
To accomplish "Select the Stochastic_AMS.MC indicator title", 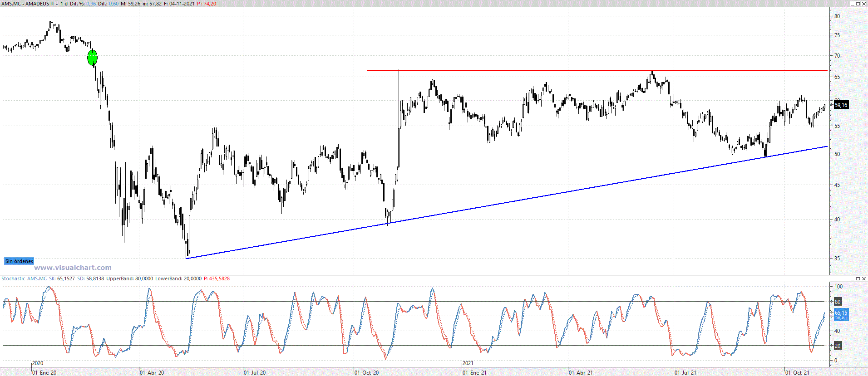I will pos(24,278).
